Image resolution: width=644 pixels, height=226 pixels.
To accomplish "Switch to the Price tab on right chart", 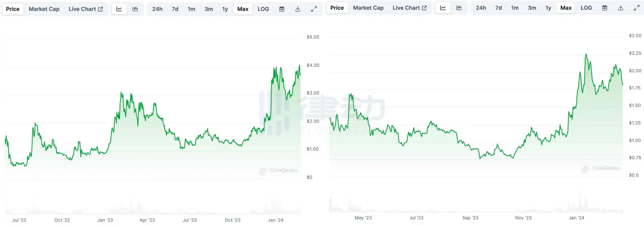I will pyautogui.click(x=337, y=8).
